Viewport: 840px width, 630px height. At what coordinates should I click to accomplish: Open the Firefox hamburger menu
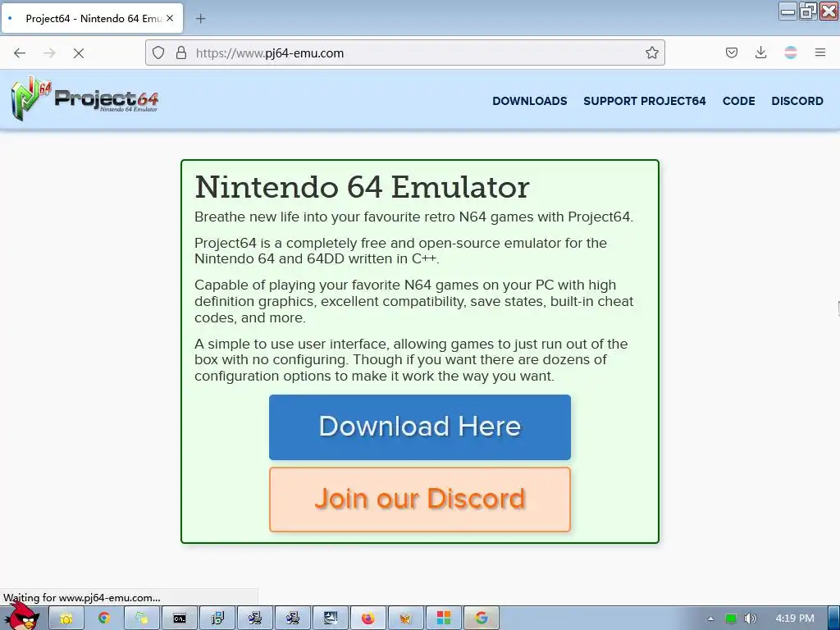(x=819, y=53)
